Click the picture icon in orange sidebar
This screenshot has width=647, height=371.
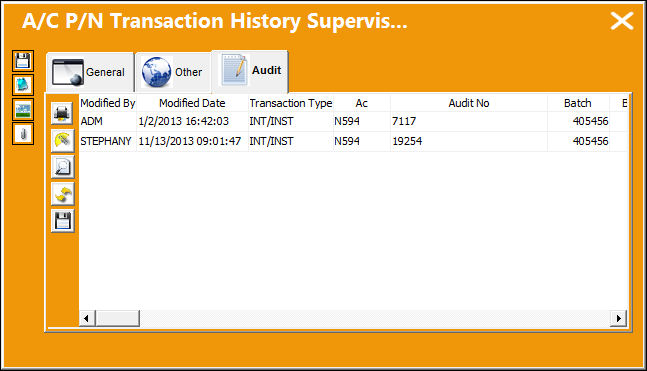click(23, 110)
